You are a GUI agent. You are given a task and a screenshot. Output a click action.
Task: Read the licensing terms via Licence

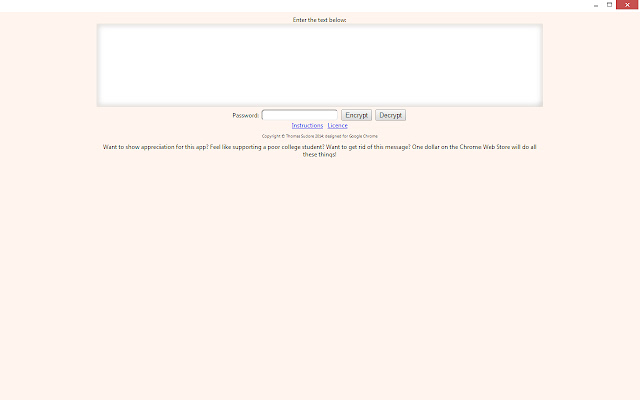337,126
